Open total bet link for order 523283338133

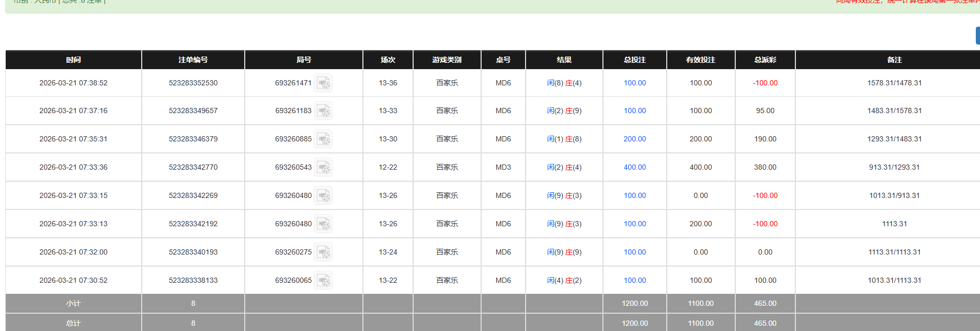coord(634,280)
